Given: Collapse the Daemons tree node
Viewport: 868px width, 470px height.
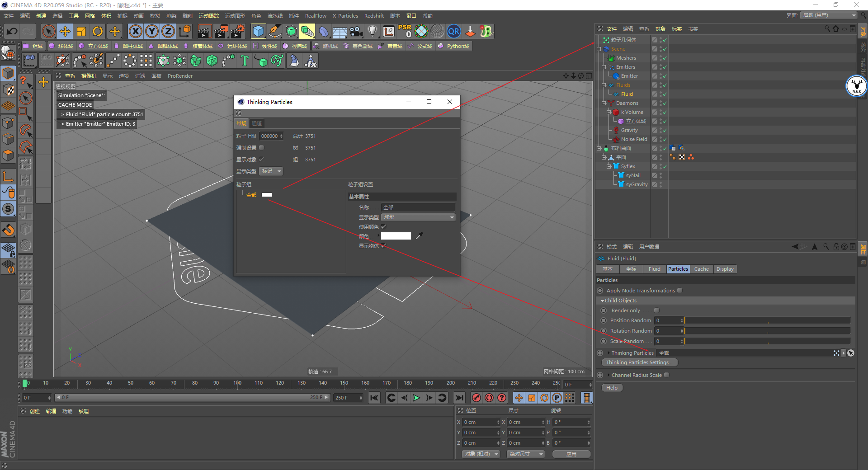Looking at the screenshot, I should 604,103.
